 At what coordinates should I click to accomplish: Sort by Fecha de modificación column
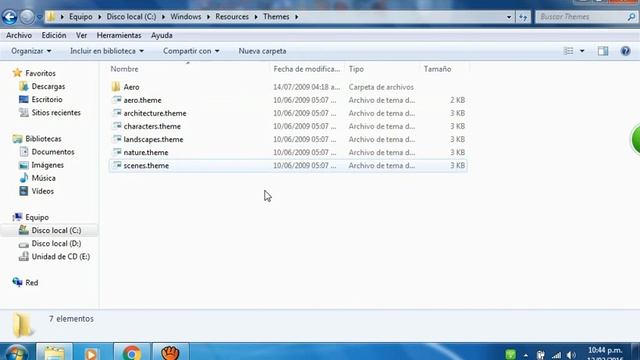coord(307,69)
